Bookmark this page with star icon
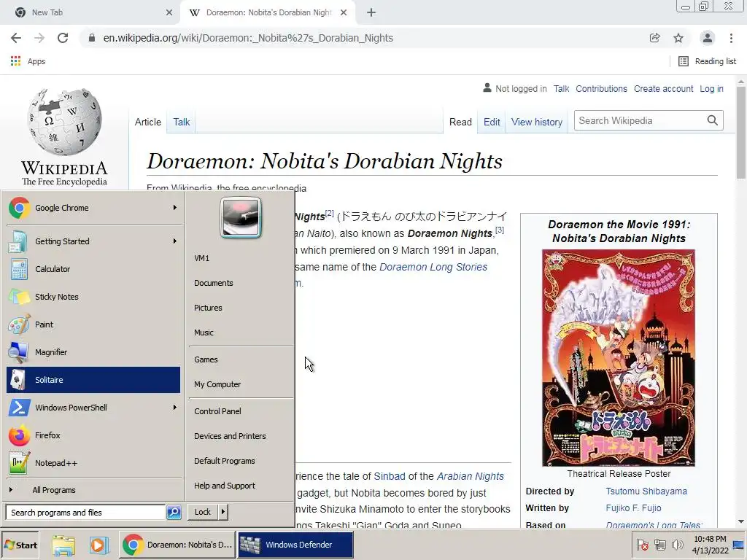Viewport: 747px width, 560px height. pos(678,38)
